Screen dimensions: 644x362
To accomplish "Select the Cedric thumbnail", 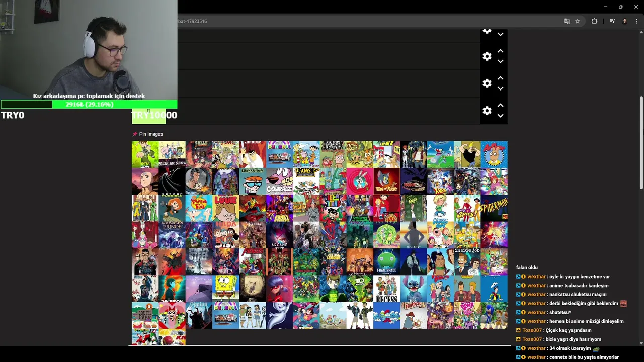I will click(x=440, y=208).
